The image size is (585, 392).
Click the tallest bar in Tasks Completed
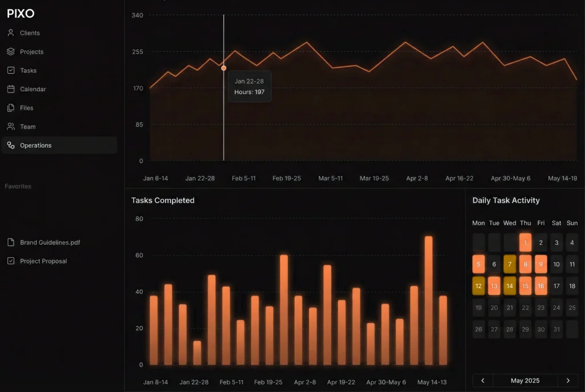(x=428, y=300)
